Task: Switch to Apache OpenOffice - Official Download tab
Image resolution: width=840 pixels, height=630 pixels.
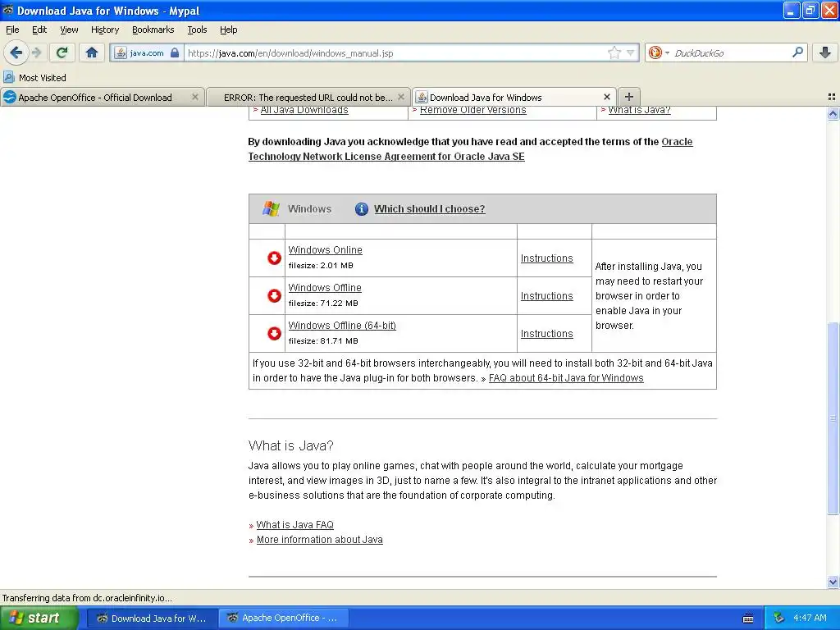Action: (x=103, y=97)
